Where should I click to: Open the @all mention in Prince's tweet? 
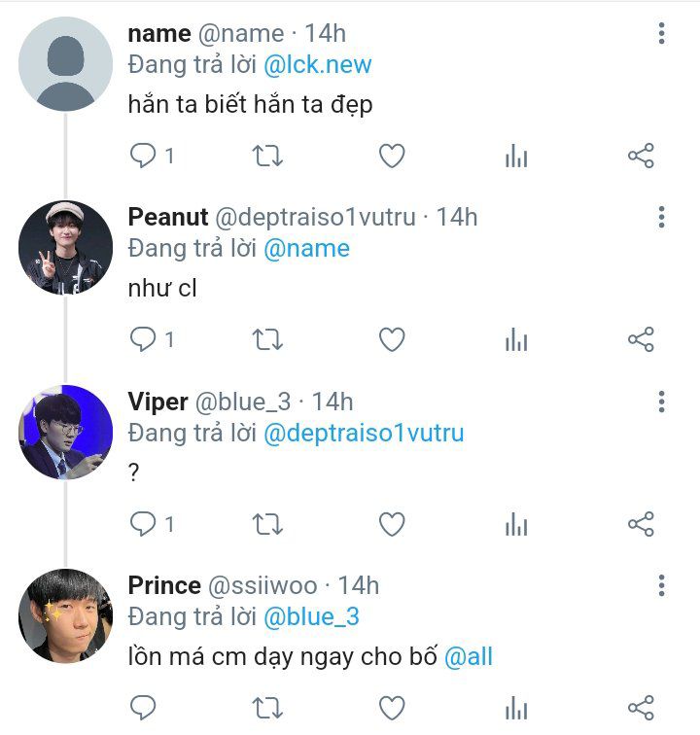tap(469, 657)
